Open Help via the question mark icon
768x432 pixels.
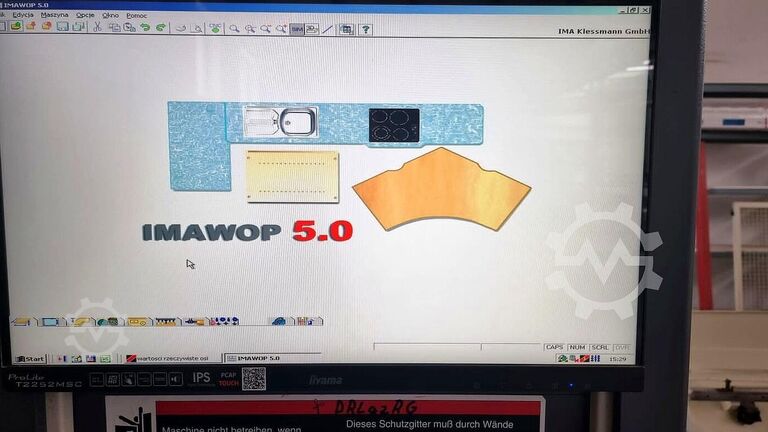coord(365,30)
